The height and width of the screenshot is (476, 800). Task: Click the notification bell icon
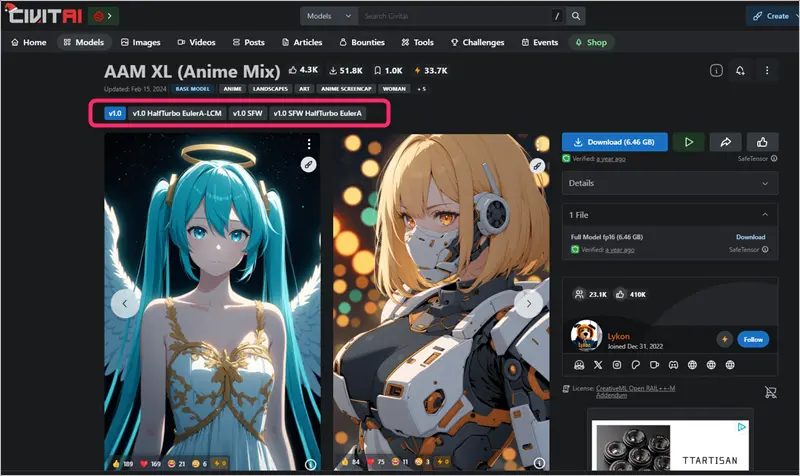(741, 71)
